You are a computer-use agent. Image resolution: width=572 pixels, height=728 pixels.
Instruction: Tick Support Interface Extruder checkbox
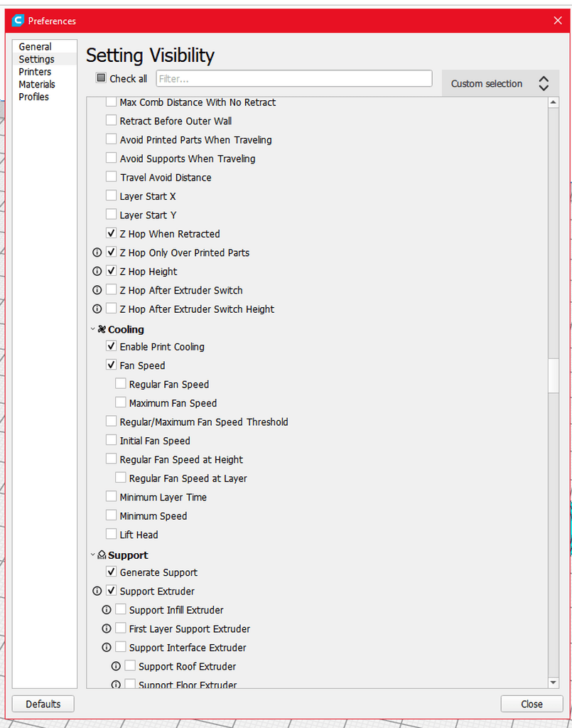pos(121,647)
